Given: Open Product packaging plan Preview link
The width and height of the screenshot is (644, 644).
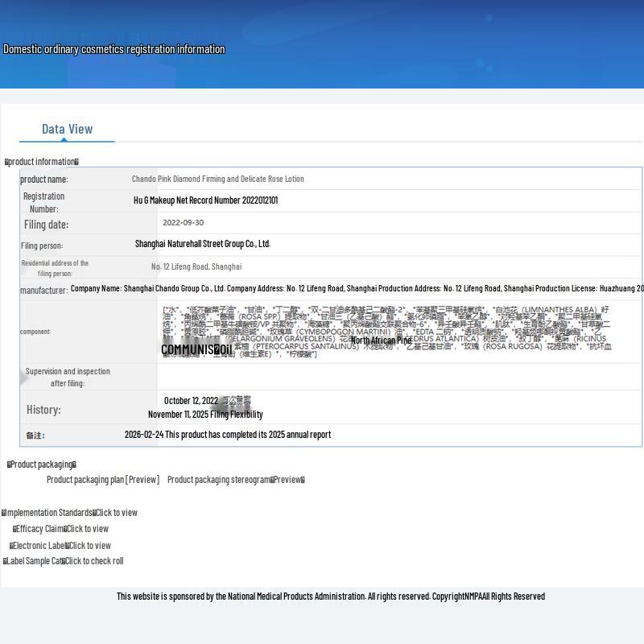Looking at the screenshot, I should pyautogui.click(x=103, y=480).
